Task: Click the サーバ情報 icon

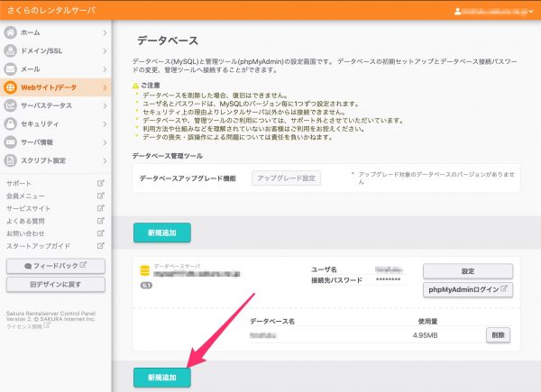Action: pos(12,142)
